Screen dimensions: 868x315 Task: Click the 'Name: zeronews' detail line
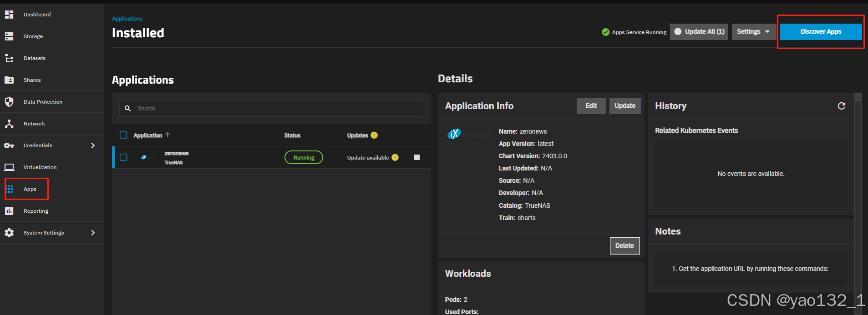click(x=523, y=131)
